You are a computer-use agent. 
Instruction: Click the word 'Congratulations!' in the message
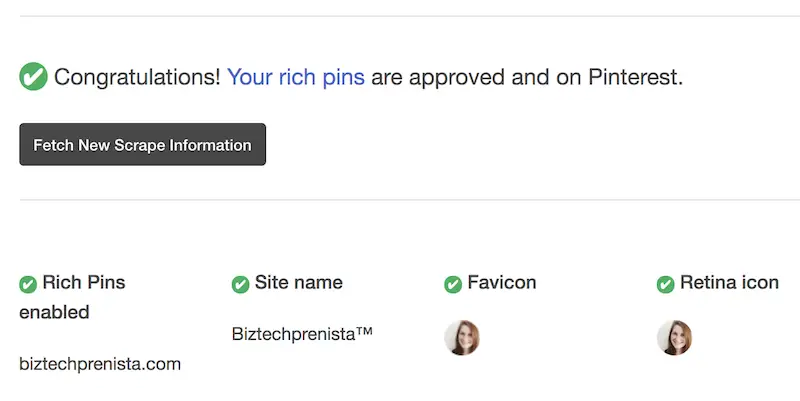click(137, 78)
